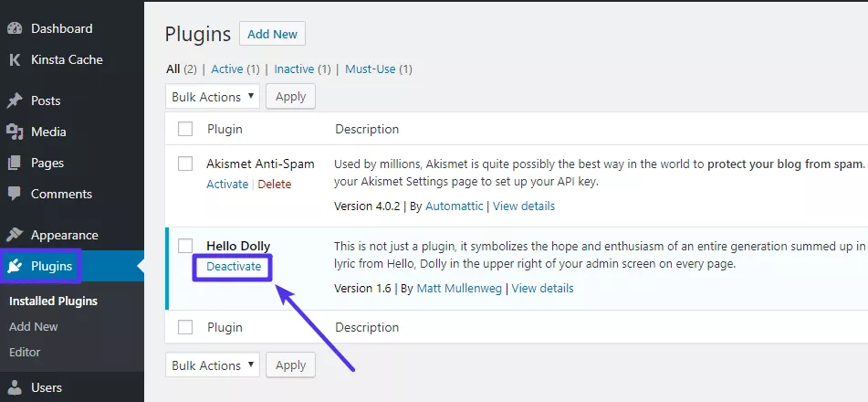Click the Pages icon in sidebar

tap(15, 163)
